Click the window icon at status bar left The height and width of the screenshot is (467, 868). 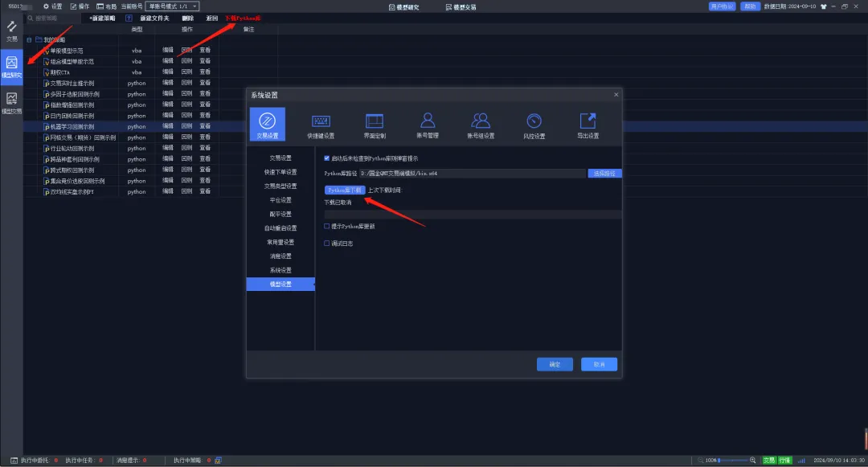[x=14, y=461]
